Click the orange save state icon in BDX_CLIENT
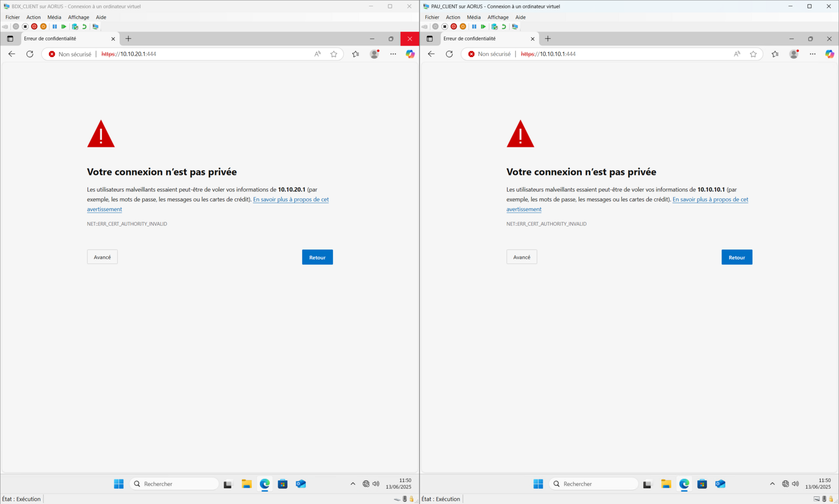This screenshot has height=504, width=839. pyautogui.click(x=44, y=27)
